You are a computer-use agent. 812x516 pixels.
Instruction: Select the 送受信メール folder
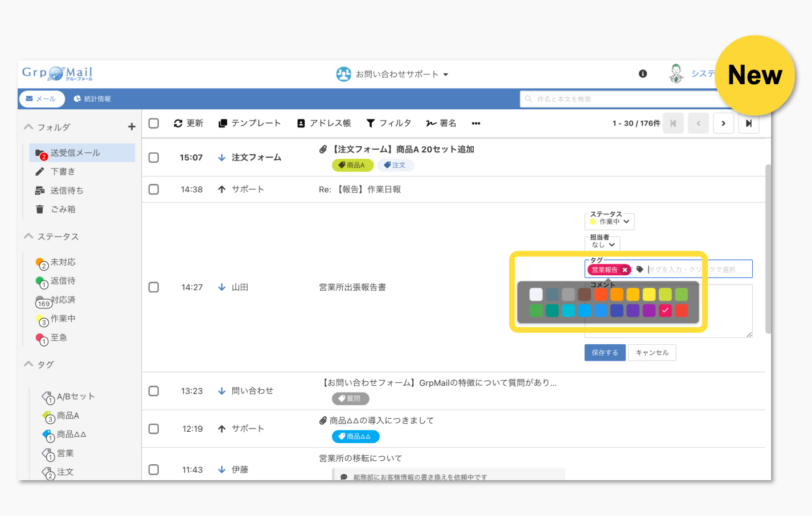pyautogui.click(x=82, y=152)
